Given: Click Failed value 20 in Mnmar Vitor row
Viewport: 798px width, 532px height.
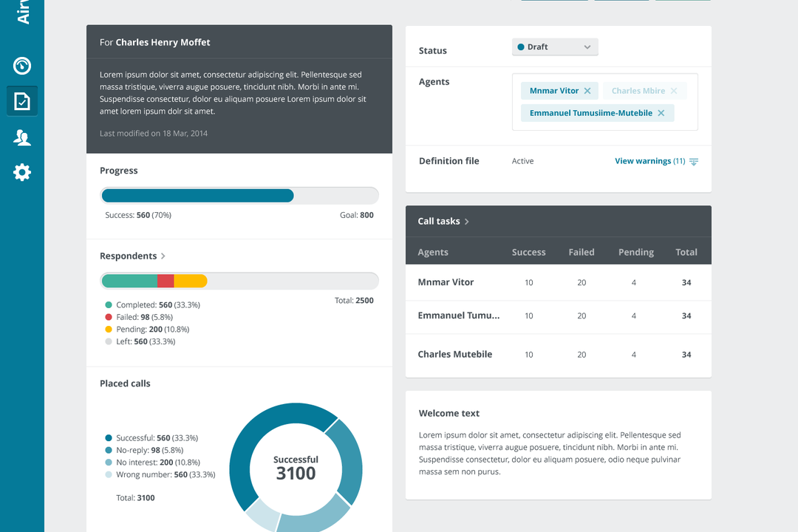Looking at the screenshot, I should click(582, 282).
